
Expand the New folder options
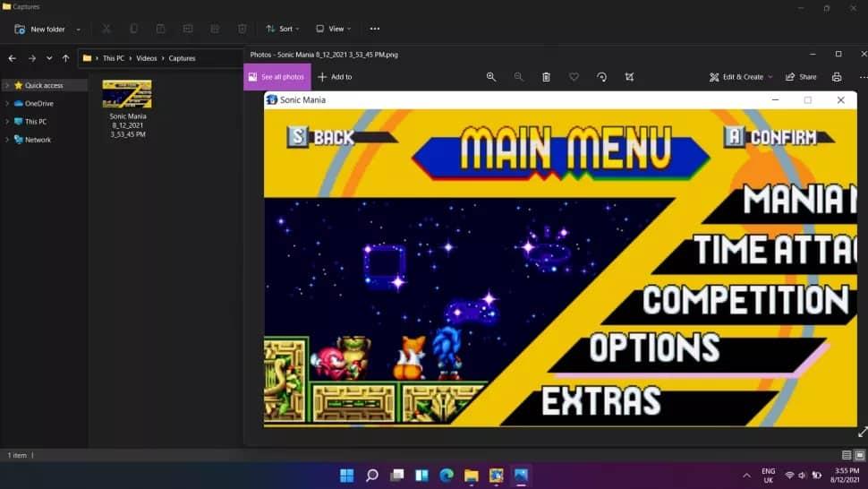(x=79, y=29)
